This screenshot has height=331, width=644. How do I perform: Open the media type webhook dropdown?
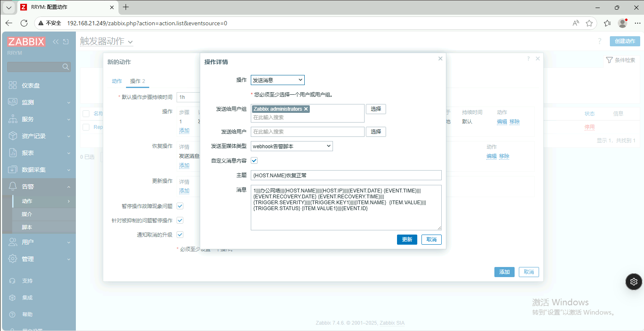point(292,146)
